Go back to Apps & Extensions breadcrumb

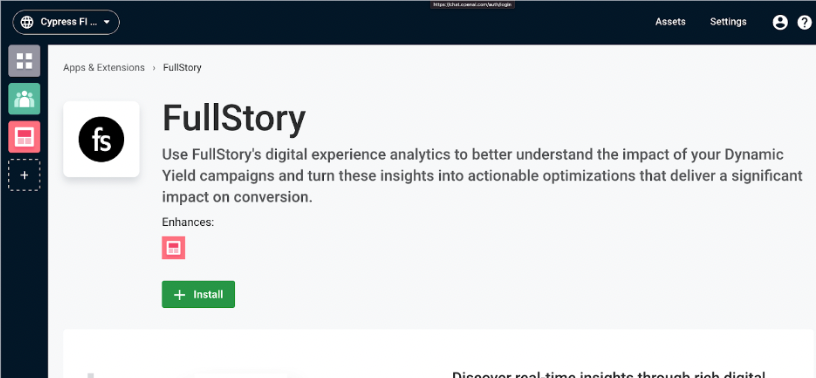pyautogui.click(x=104, y=68)
